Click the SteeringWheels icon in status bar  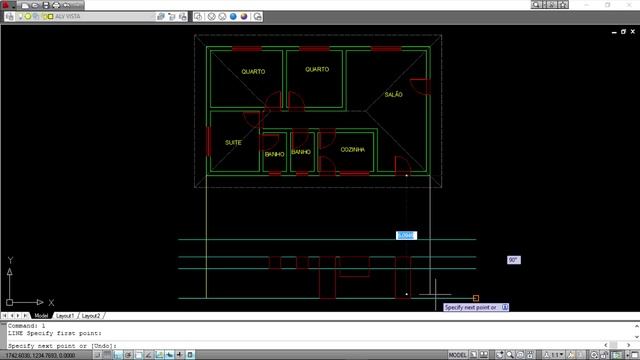click(x=520, y=355)
